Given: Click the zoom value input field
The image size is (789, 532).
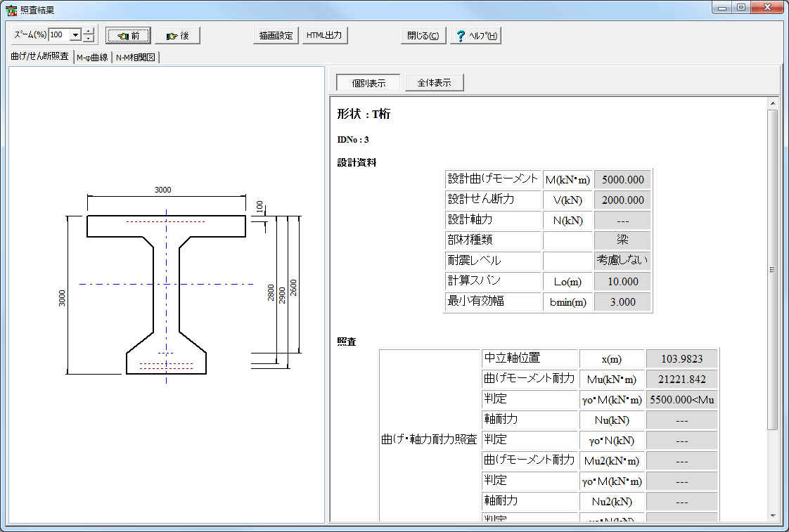Looking at the screenshot, I should pyautogui.click(x=59, y=35).
